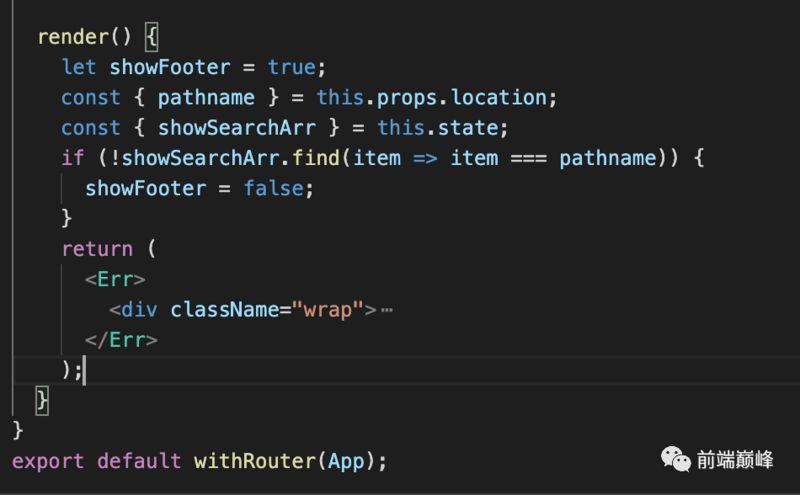The height and width of the screenshot is (495, 800).
Task: Click the 'let' keyword
Action: pos(79,67)
